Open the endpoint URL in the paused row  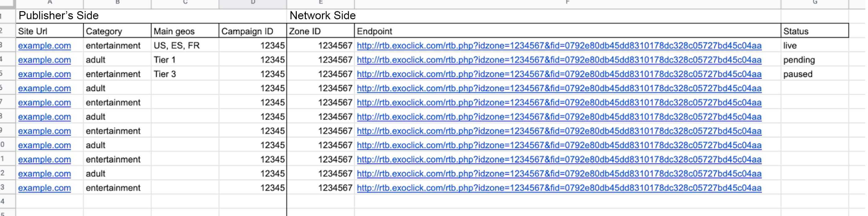click(559, 74)
